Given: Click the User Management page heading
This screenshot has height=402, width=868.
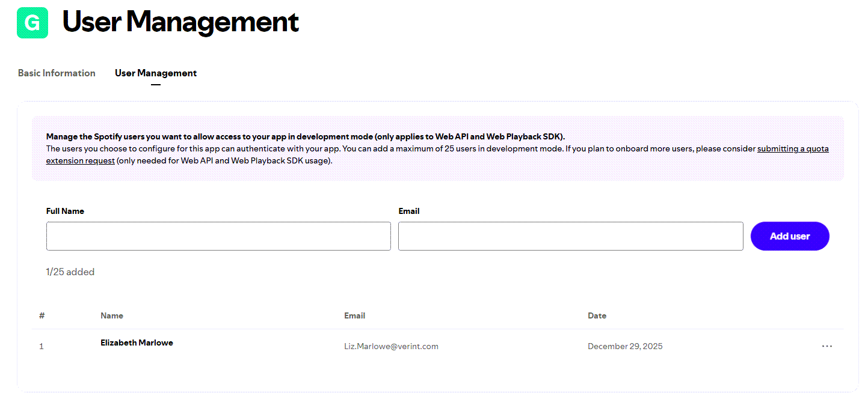Looking at the screenshot, I should (x=180, y=22).
